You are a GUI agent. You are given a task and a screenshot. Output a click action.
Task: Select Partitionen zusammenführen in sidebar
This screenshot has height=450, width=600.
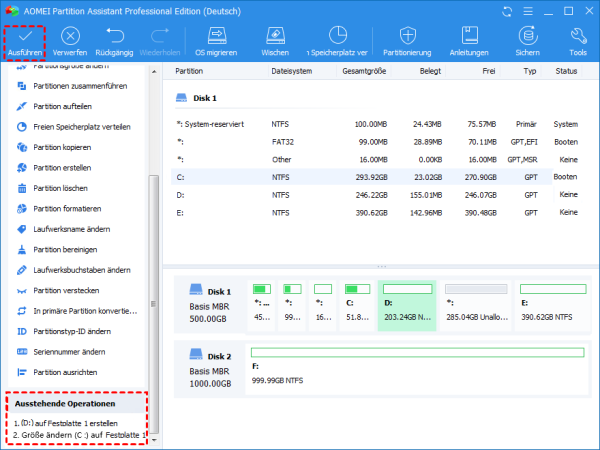[x=72, y=86]
